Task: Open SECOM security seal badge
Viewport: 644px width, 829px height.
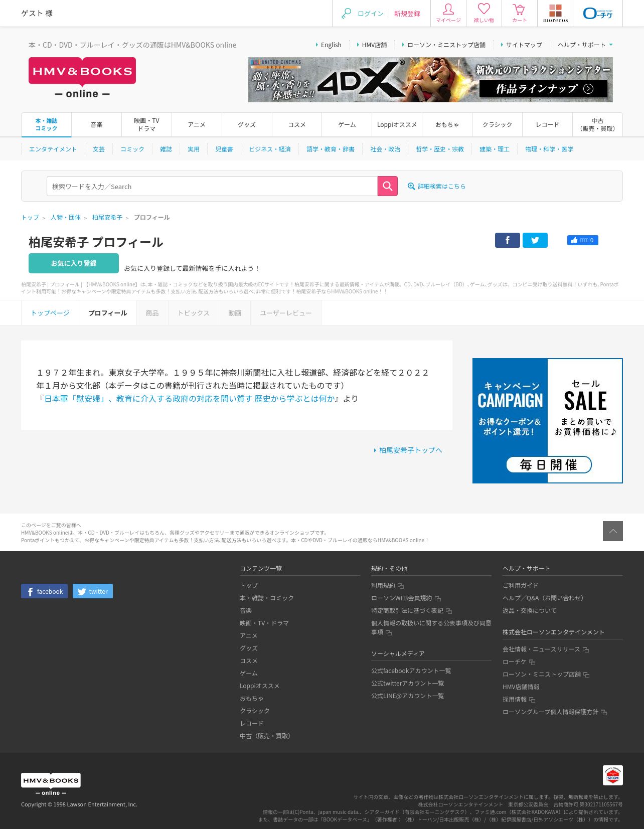Action: pos(613,775)
